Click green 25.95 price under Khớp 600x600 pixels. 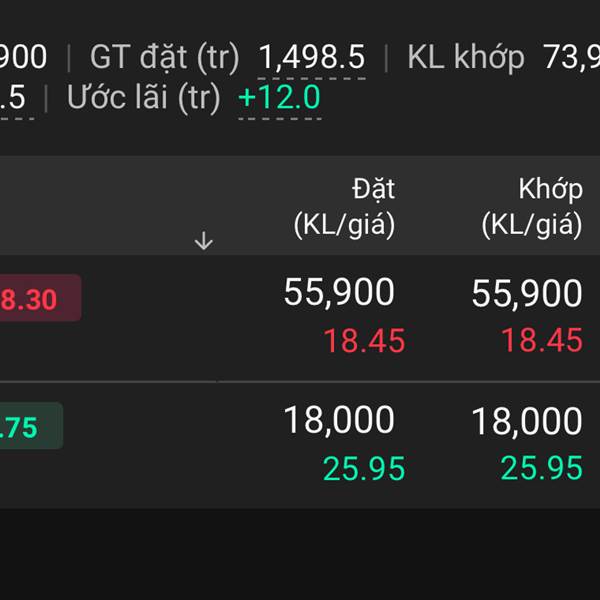542,468
